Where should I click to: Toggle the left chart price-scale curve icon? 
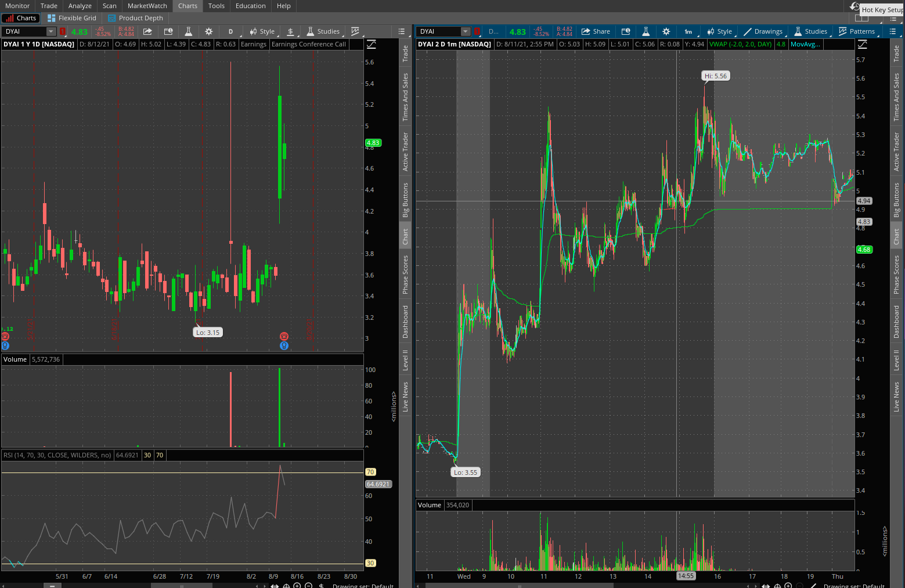pos(371,44)
